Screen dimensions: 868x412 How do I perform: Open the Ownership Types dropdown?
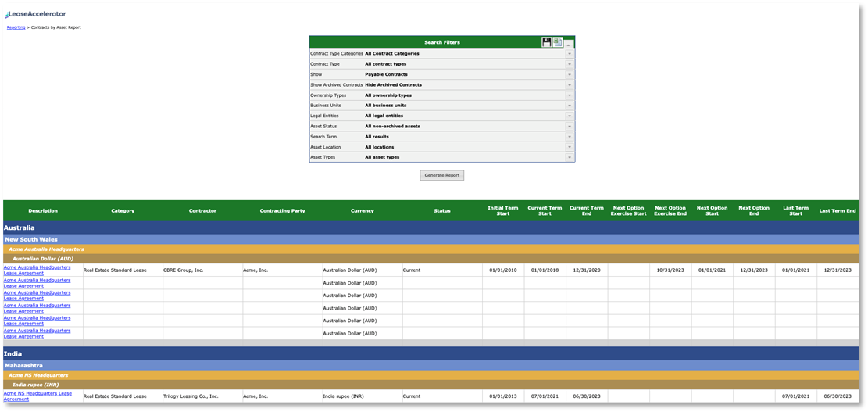click(x=569, y=95)
